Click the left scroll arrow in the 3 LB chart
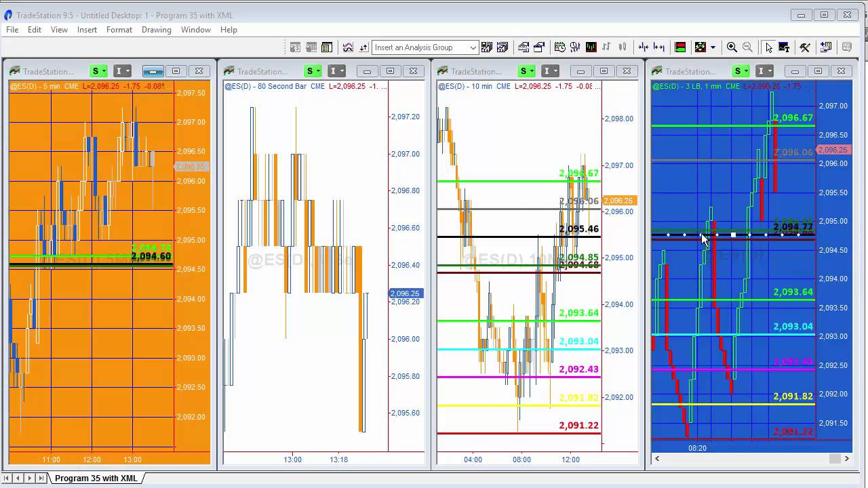Screen dimensions: 868x488 [x=656, y=459]
